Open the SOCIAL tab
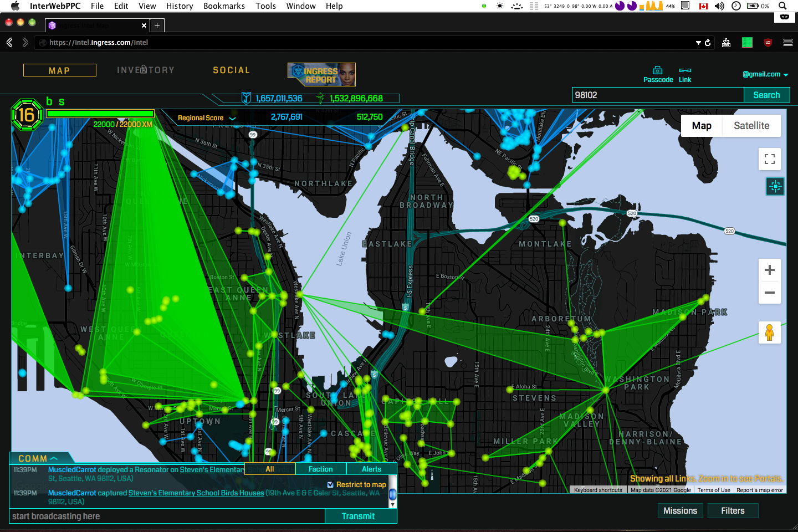Screen dimensions: 798x532 [x=232, y=70]
